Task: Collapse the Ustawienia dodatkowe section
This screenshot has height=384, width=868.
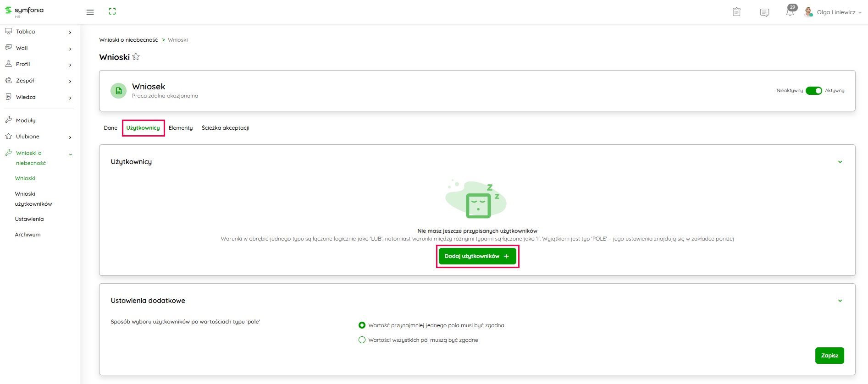Action: click(840, 301)
